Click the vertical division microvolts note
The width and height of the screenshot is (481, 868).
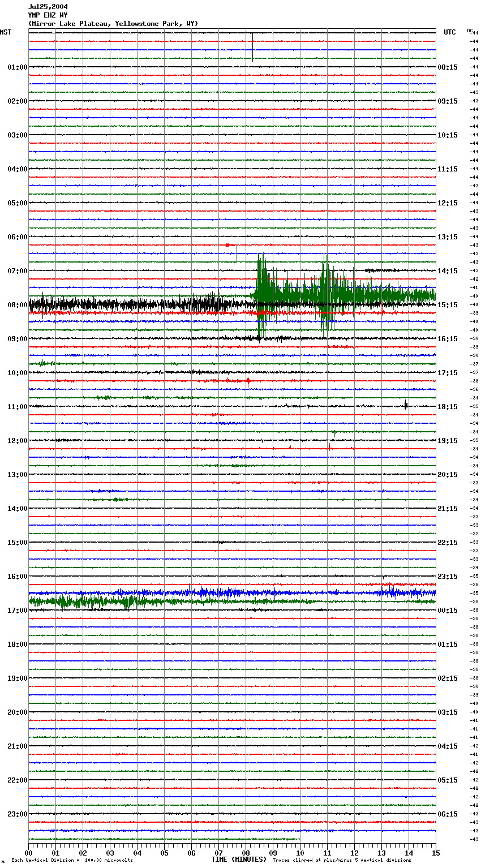(x=72, y=860)
